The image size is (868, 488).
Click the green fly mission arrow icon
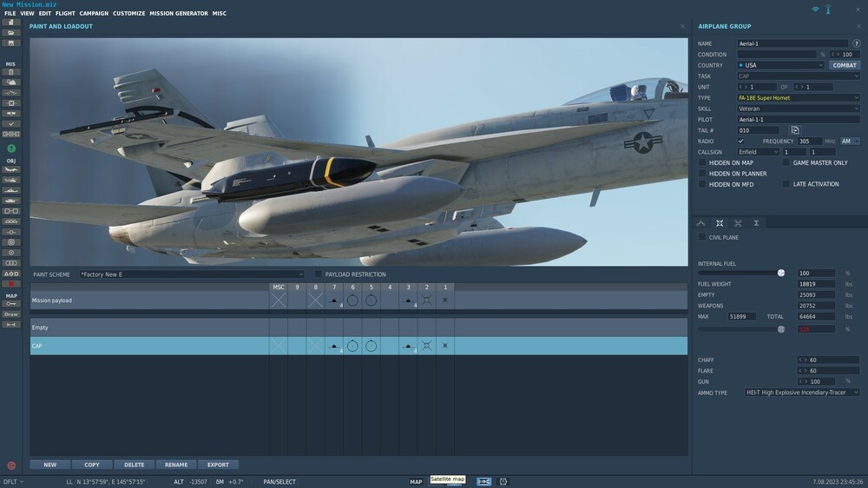click(x=11, y=148)
